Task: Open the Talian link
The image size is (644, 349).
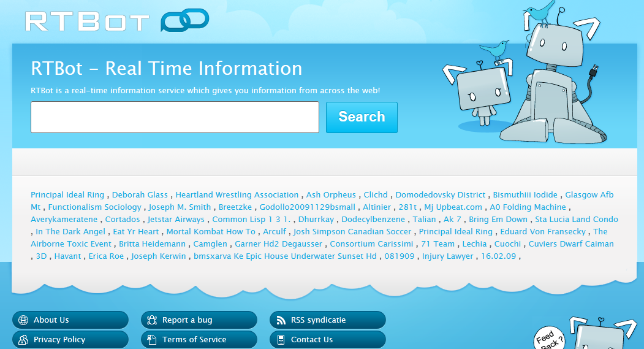Action: coord(424,220)
